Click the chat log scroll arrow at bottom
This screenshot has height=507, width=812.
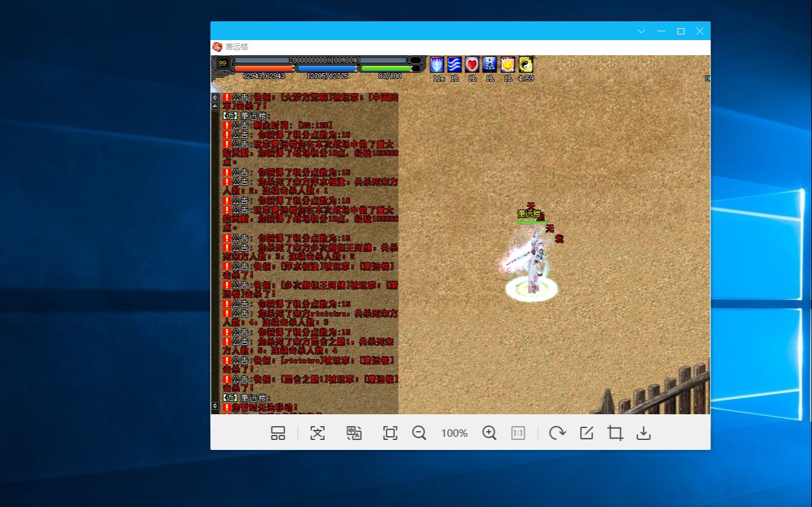[215, 406]
